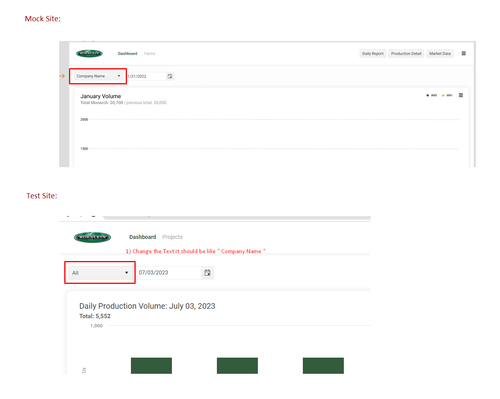Screen dimensions: 500x399
Task: Click 'Daily Production Volume: July 03, 2023' title
Action: pos(147,306)
